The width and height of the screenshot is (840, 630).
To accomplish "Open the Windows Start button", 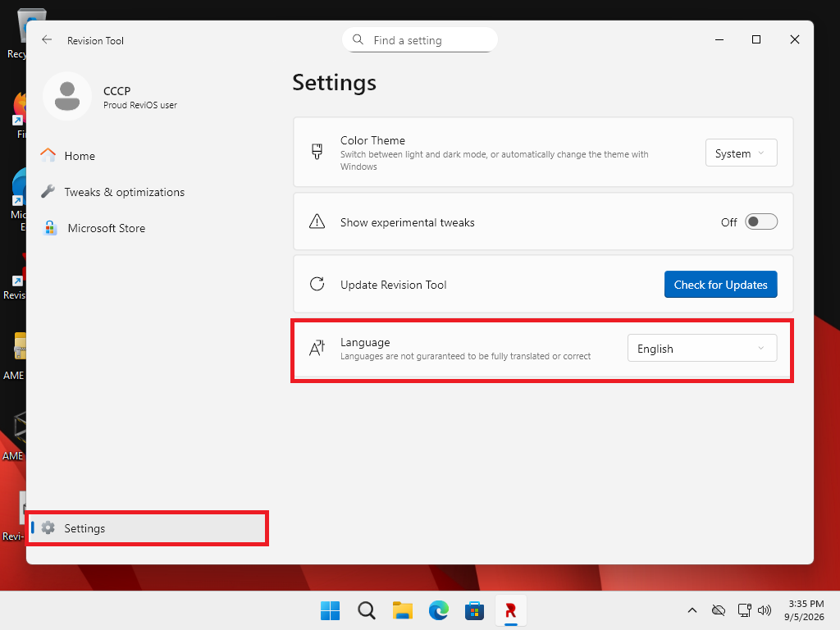I will pos(330,610).
